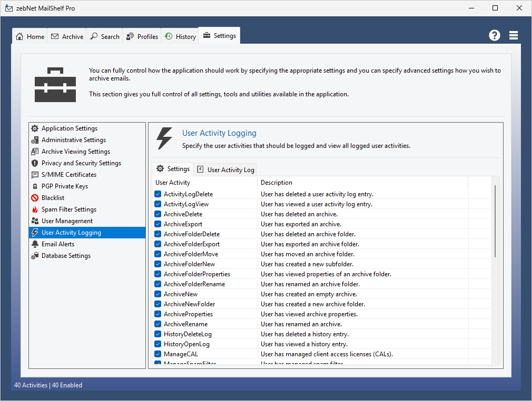
Task: Click the help question mark icon
Action: 494,35
